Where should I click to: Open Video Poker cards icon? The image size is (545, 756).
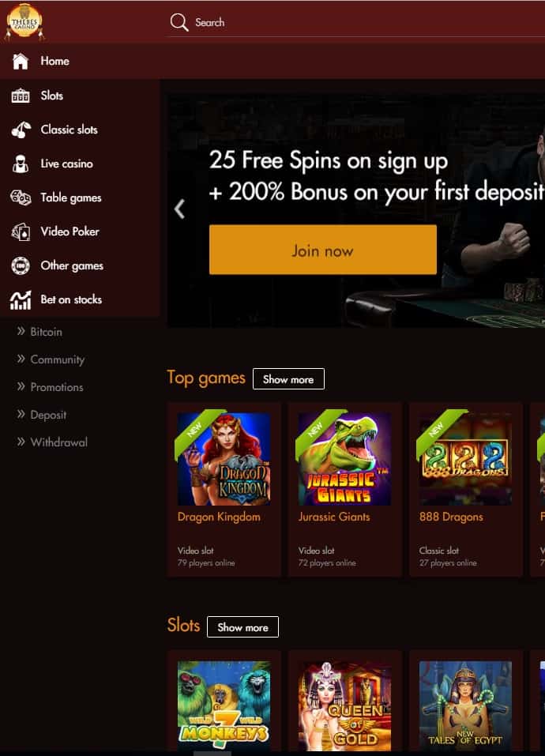point(21,232)
